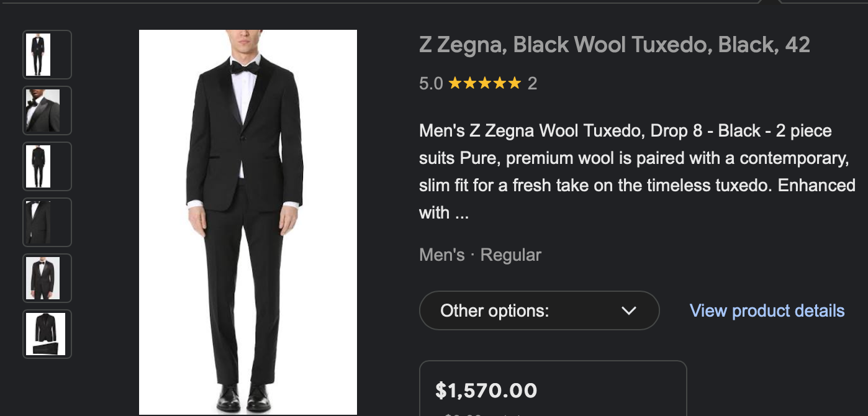Click the Z Zegna Black Wool Tuxedo title
Image resolution: width=868 pixels, height=416 pixels.
[x=615, y=44]
